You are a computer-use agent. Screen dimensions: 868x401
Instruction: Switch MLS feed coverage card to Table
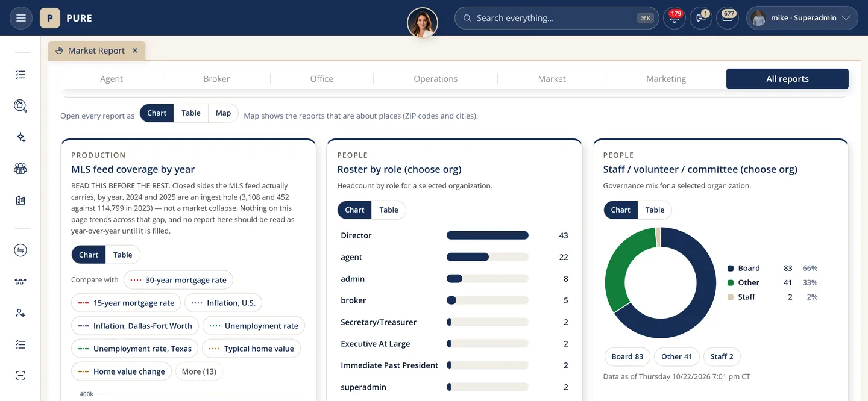click(123, 255)
